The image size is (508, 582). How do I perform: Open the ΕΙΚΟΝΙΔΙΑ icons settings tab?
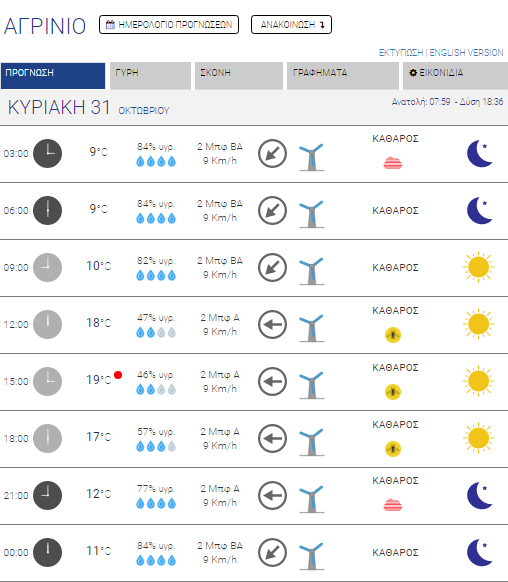pos(455,76)
